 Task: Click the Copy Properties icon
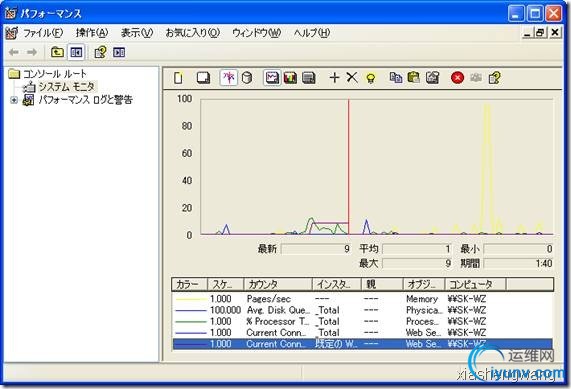click(396, 78)
